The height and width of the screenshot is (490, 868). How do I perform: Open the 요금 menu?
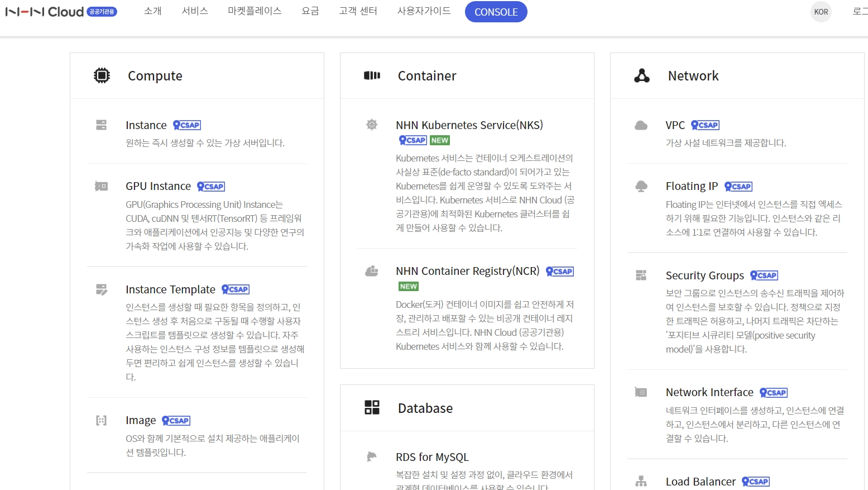(x=310, y=11)
